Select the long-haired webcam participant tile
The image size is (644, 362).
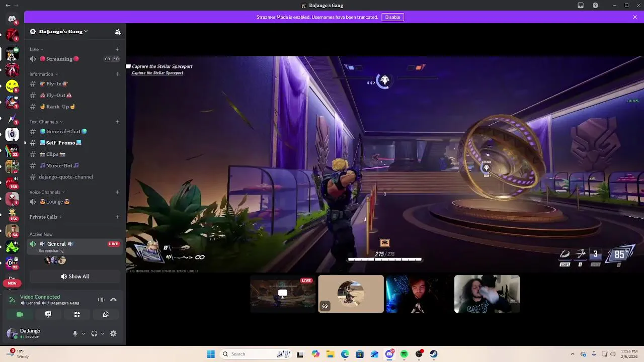tap(487, 294)
